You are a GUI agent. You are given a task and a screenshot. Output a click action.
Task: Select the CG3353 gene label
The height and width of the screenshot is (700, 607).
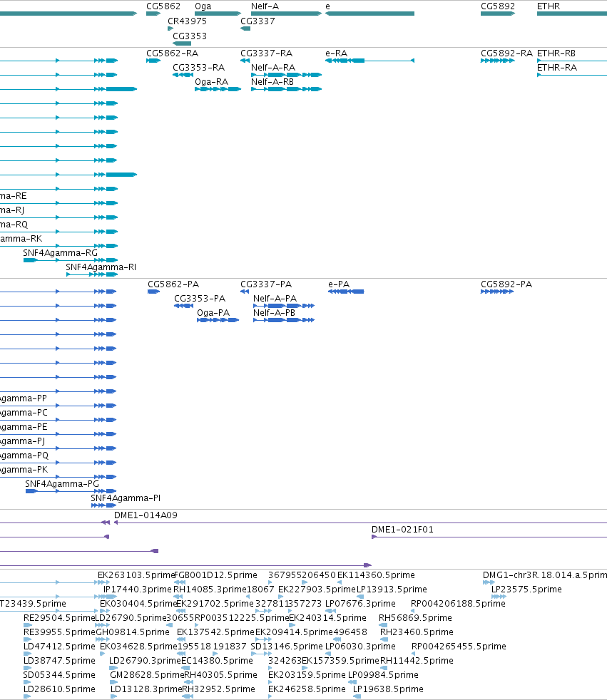[x=190, y=36]
